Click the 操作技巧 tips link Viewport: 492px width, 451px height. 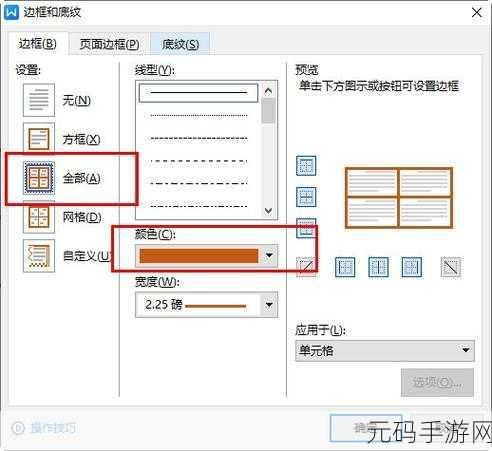coord(53,428)
